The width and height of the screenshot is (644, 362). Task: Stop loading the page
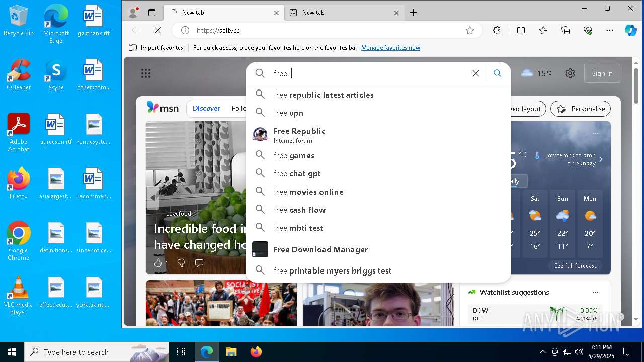pos(157,30)
